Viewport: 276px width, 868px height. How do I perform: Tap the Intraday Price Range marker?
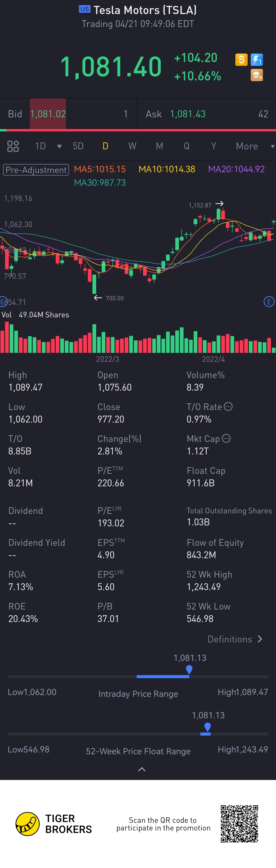tap(189, 669)
